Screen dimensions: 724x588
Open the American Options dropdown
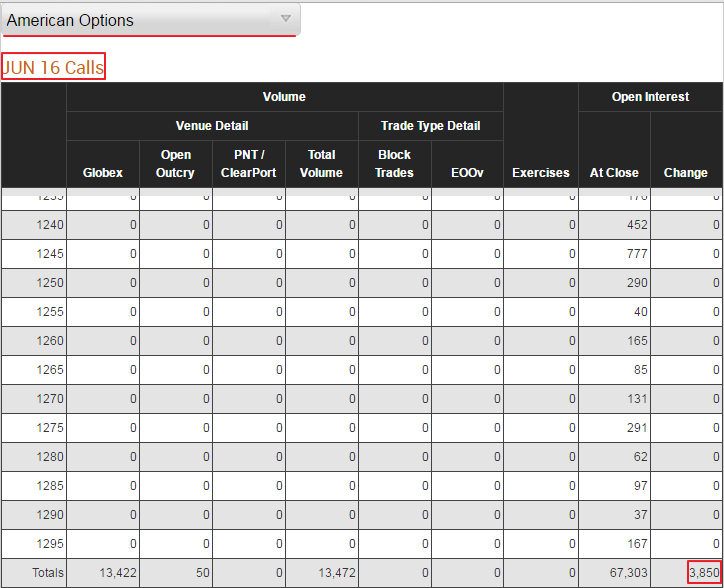(x=151, y=20)
